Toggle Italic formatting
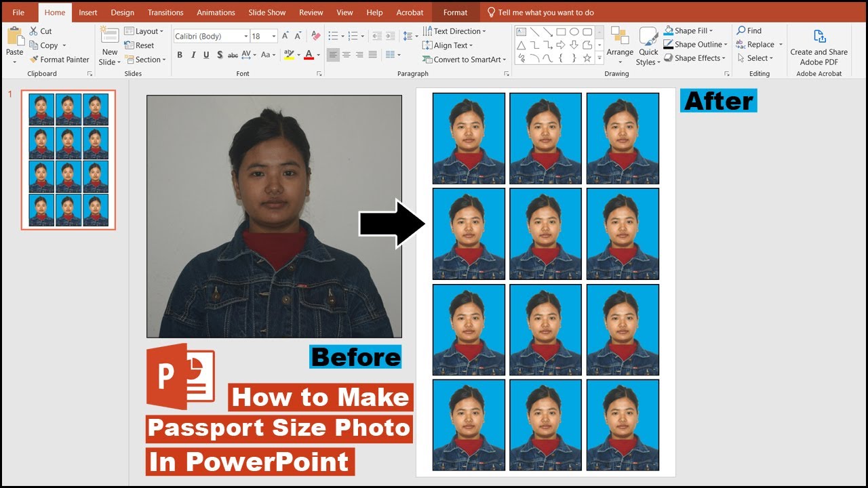The height and width of the screenshot is (488, 868). point(193,55)
